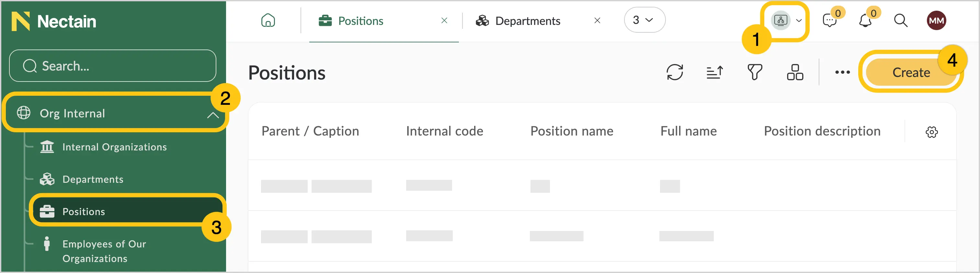The image size is (980, 273).
Task: Click the home icon tab
Action: (268, 20)
